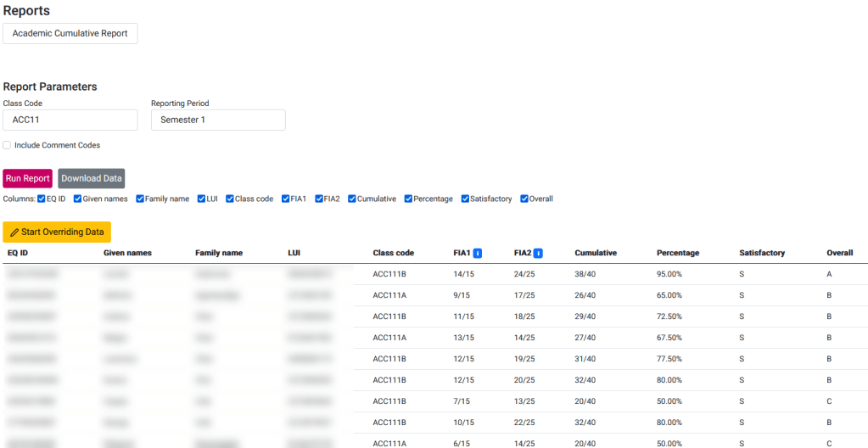Toggle the Satisfactory column checkbox
Screen dimensions: 868x448
coord(465,199)
